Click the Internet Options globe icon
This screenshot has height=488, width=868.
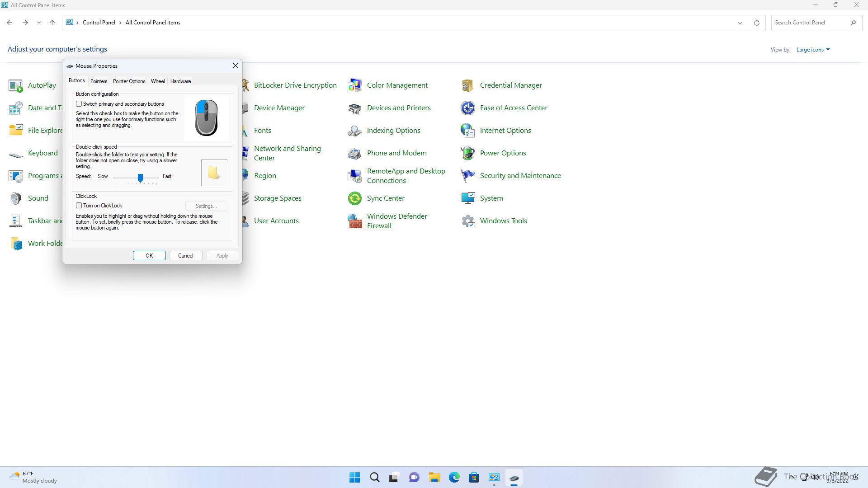(468, 131)
